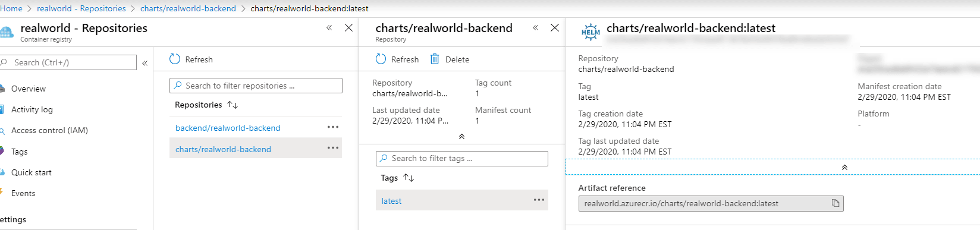Select the charts/realworld-backend repository row
Viewport: 980px width, 230px height.
[x=256, y=149]
